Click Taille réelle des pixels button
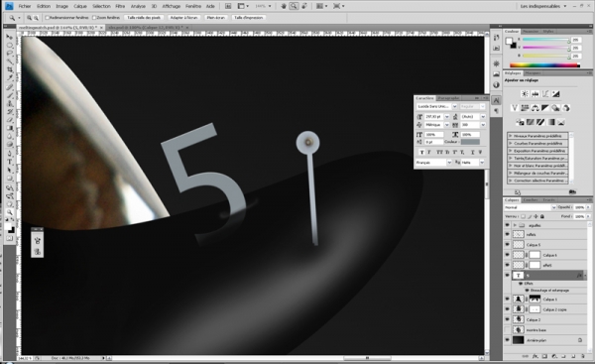 click(x=144, y=18)
